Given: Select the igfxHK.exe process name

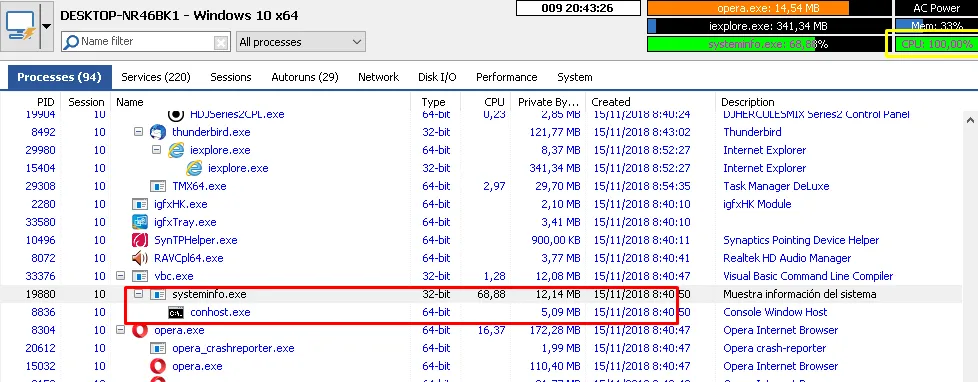Looking at the screenshot, I should click(180, 204).
